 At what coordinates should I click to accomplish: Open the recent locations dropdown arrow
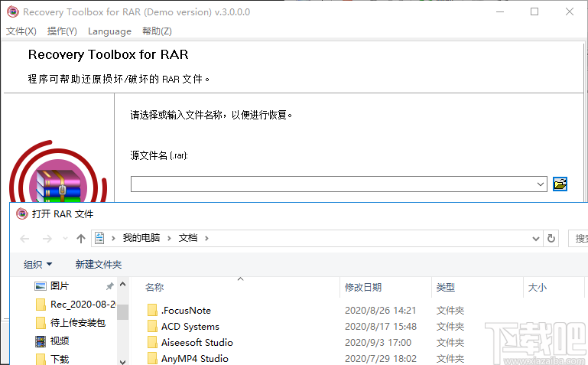click(65, 239)
